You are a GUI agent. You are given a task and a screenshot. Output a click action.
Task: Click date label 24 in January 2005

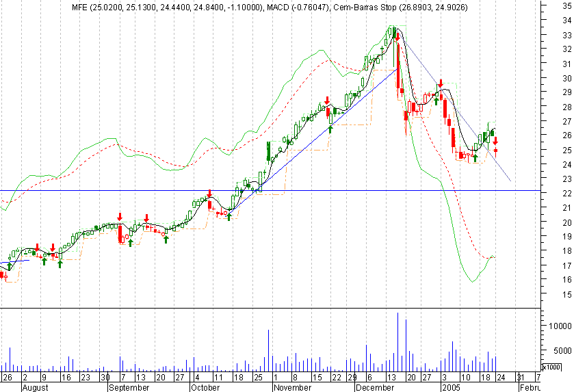(501, 378)
